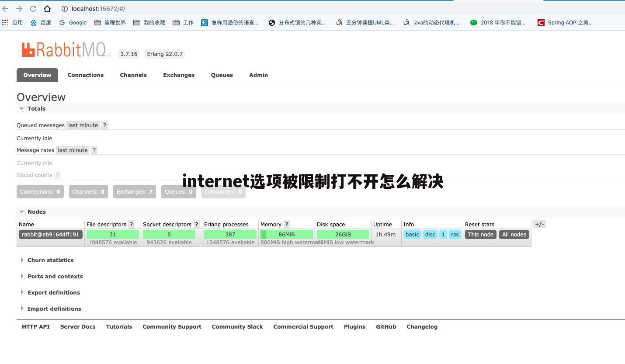Change Message rates last minute range
This screenshot has height=364, width=625.
pos(73,150)
